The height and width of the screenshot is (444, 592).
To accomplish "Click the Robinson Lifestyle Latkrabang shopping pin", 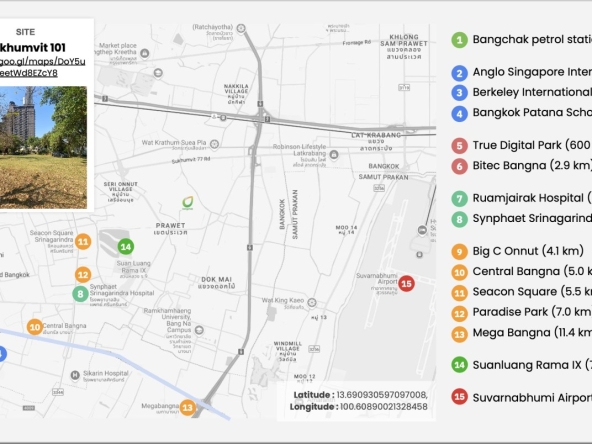I will pyautogui.click(x=334, y=154).
